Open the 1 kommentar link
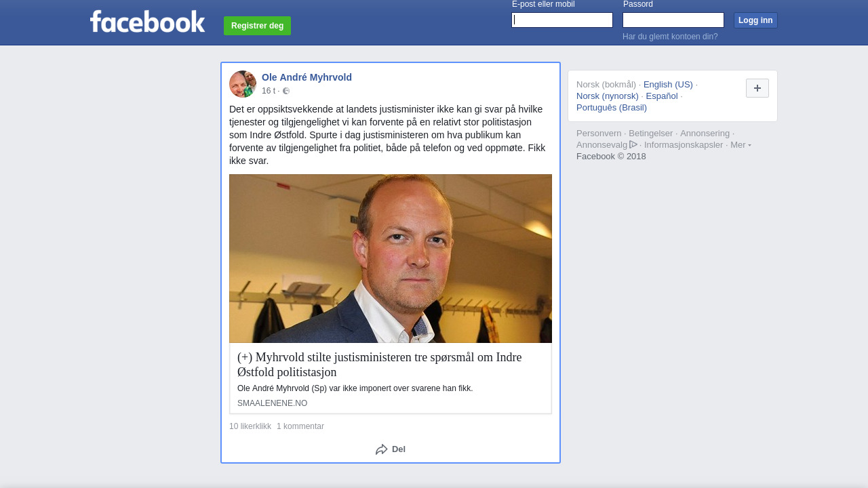 pos(300,426)
